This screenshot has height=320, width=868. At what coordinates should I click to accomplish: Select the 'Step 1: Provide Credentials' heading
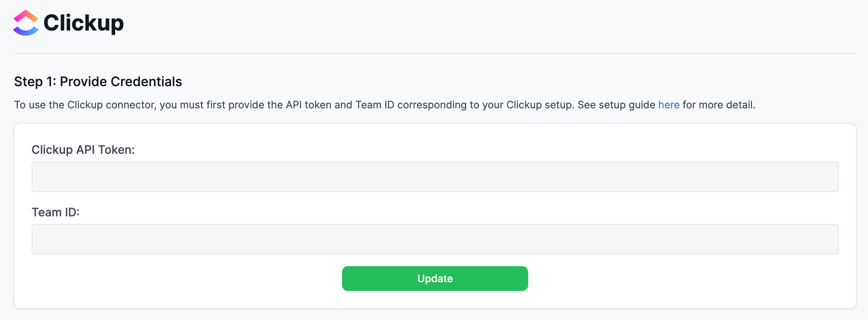point(98,81)
